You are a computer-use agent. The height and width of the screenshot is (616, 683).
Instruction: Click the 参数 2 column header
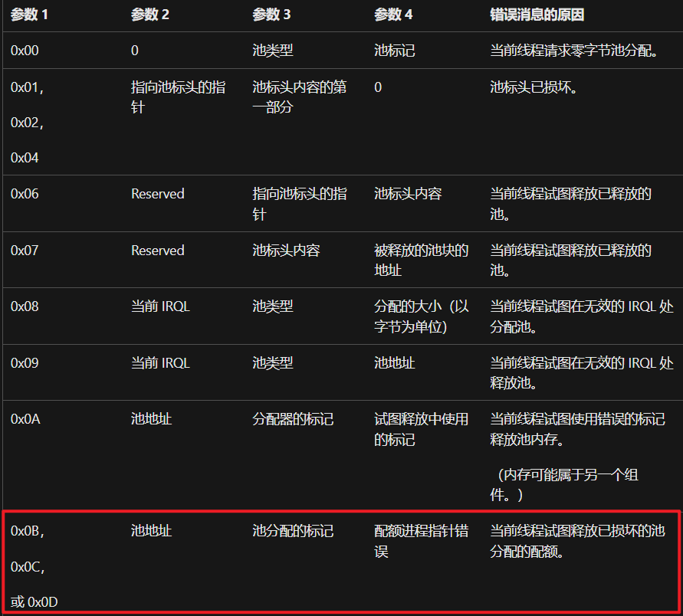(x=149, y=15)
